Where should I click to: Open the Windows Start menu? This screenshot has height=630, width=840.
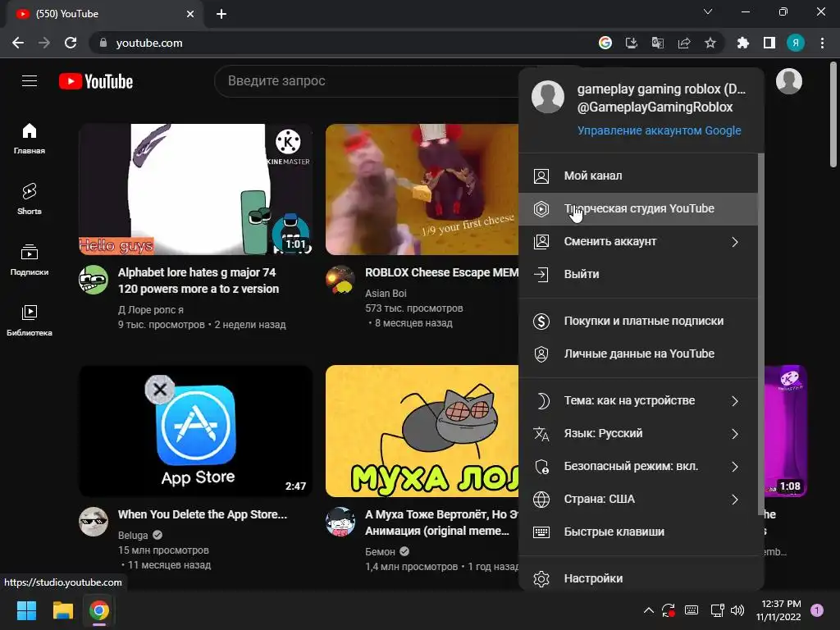(x=26, y=610)
